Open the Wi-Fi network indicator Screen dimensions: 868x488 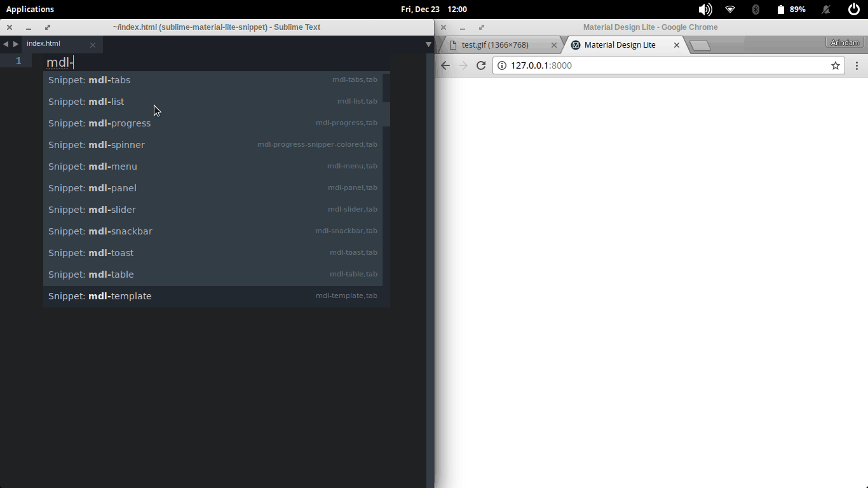pos(730,10)
